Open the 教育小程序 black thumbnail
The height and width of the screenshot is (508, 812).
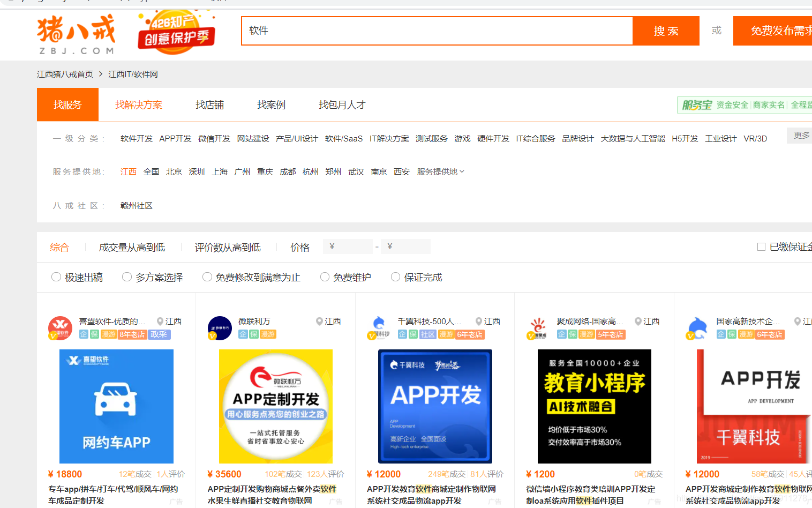click(595, 406)
